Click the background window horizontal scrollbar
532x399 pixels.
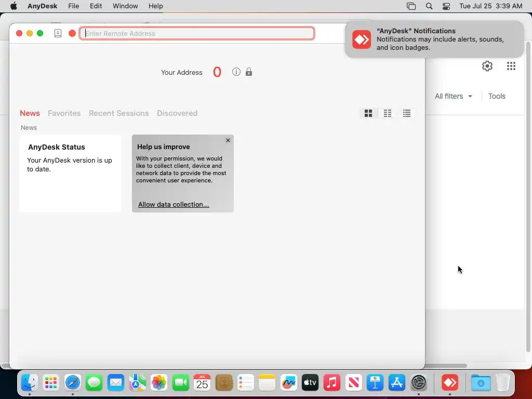pos(446,366)
